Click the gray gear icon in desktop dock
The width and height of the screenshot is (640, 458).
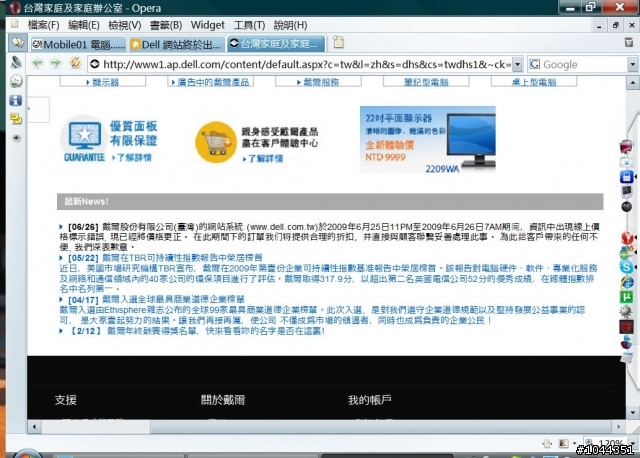(x=627, y=311)
